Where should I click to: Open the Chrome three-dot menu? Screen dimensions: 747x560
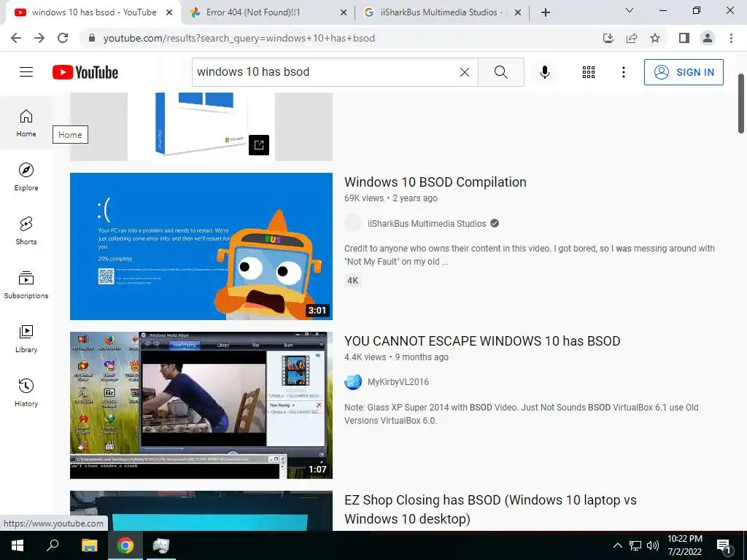(x=731, y=38)
